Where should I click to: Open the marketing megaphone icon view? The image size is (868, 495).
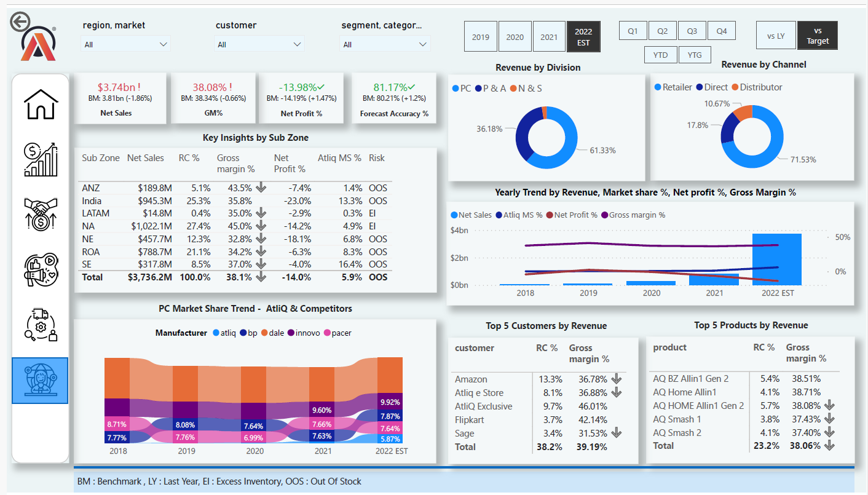coord(40,269)
